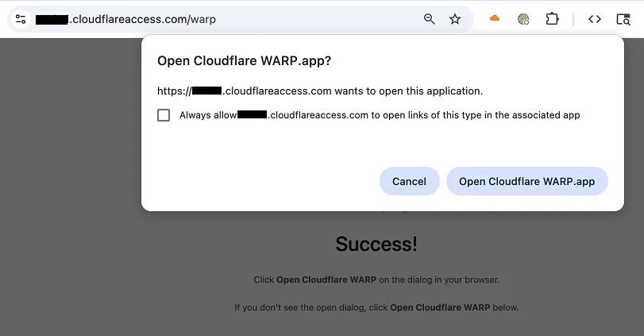Viewport: 644px width, 336px height.
Task: Open the site information controls icon
Action: (21, 19)
